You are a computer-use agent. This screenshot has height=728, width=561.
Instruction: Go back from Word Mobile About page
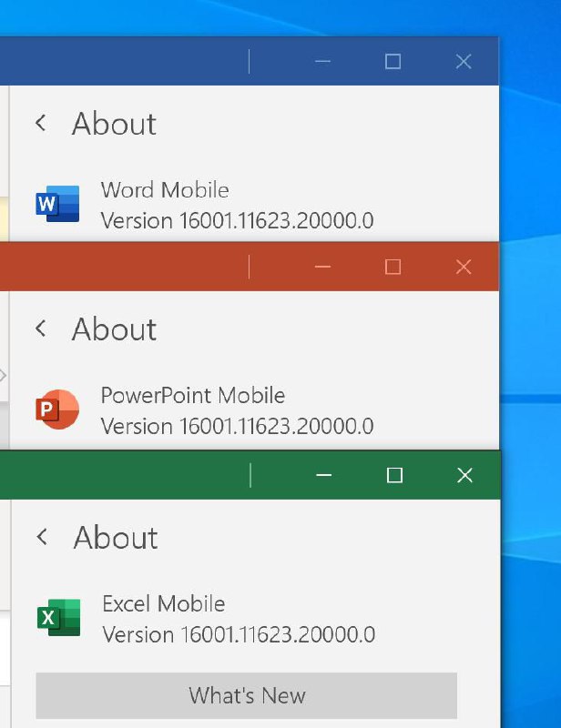tap(41, 123)
